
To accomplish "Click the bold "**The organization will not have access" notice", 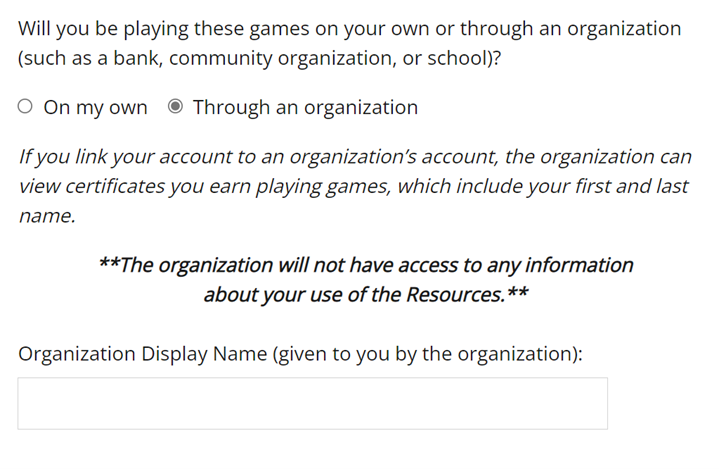I will (x=366, y=265).
